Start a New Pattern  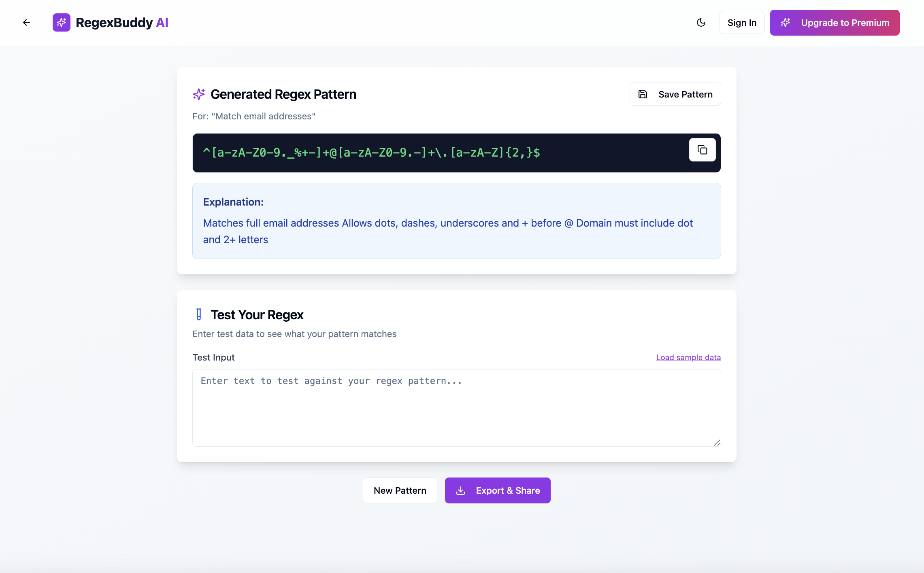click(400, 490)
